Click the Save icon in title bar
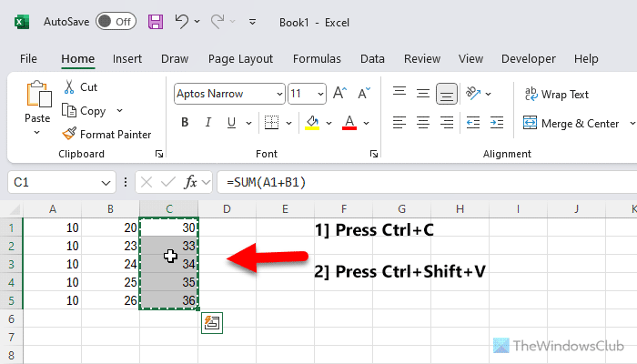 (x=156, y=20)
